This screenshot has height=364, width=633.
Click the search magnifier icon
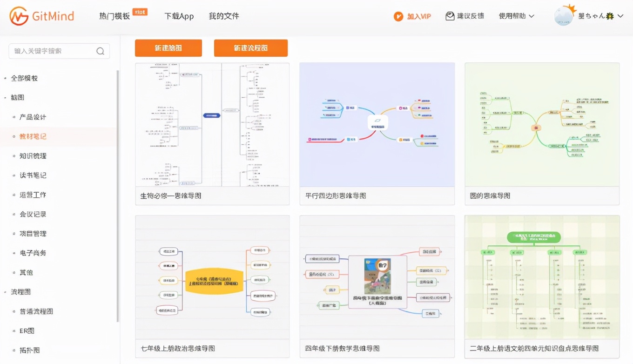[101, 51]
